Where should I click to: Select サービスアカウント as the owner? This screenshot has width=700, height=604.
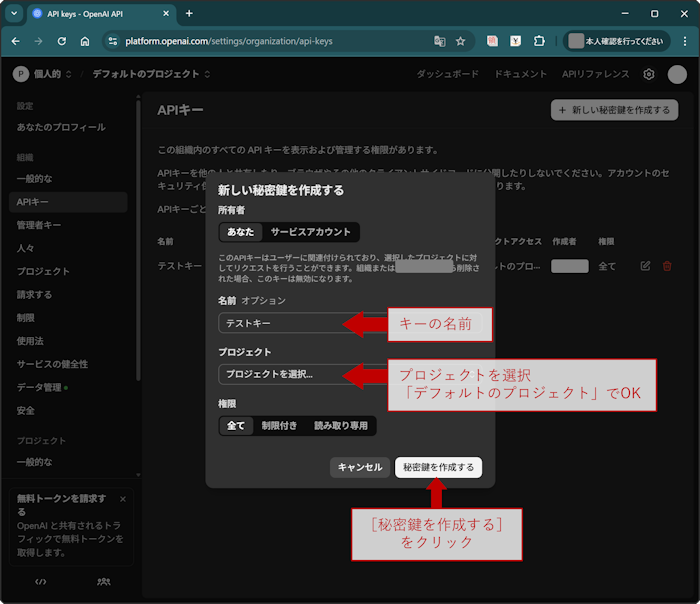[310, 232]
